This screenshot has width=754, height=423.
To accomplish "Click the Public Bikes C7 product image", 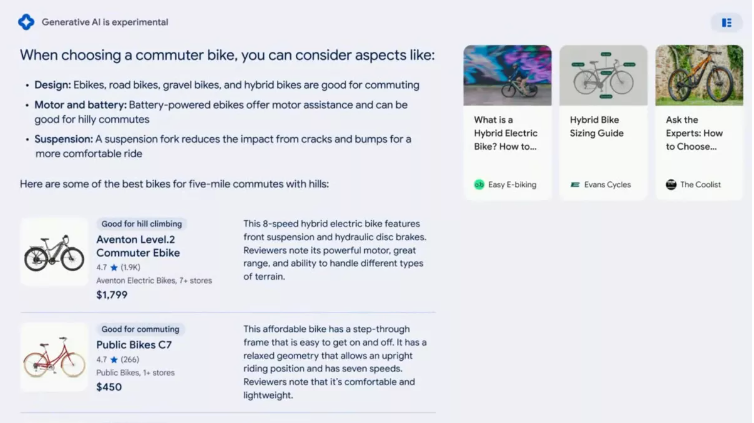I will click(x=54, y=357).
